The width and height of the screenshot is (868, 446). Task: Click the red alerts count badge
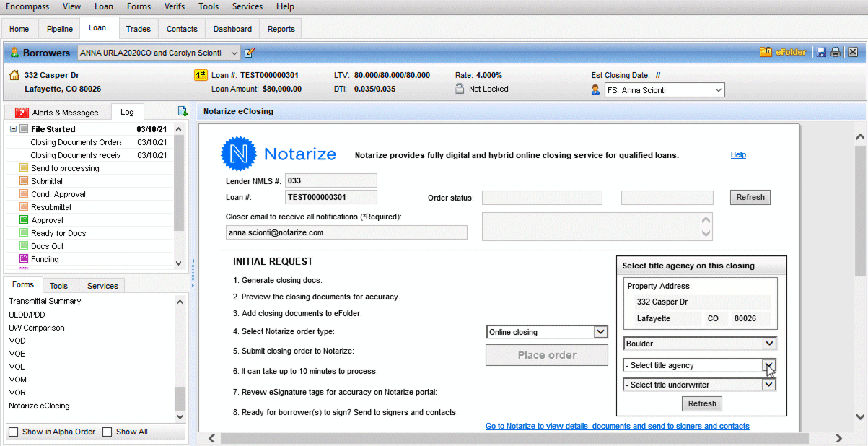[22, 113]
